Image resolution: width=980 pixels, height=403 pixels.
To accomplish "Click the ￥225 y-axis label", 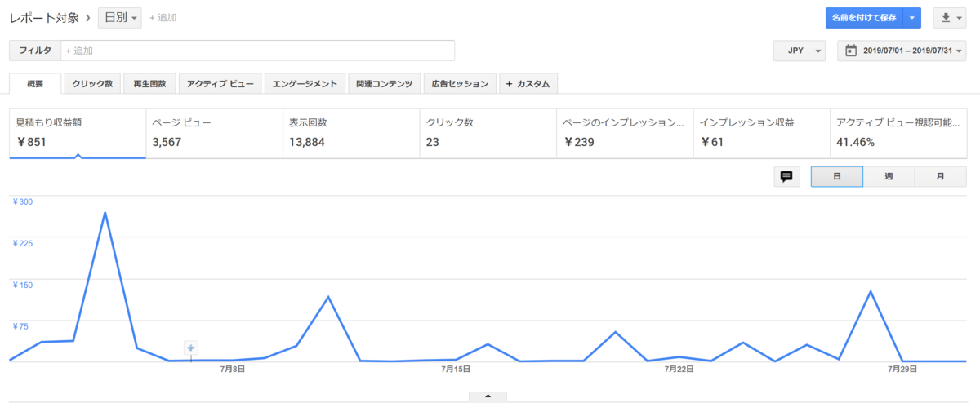I will [x=22, y=243].
